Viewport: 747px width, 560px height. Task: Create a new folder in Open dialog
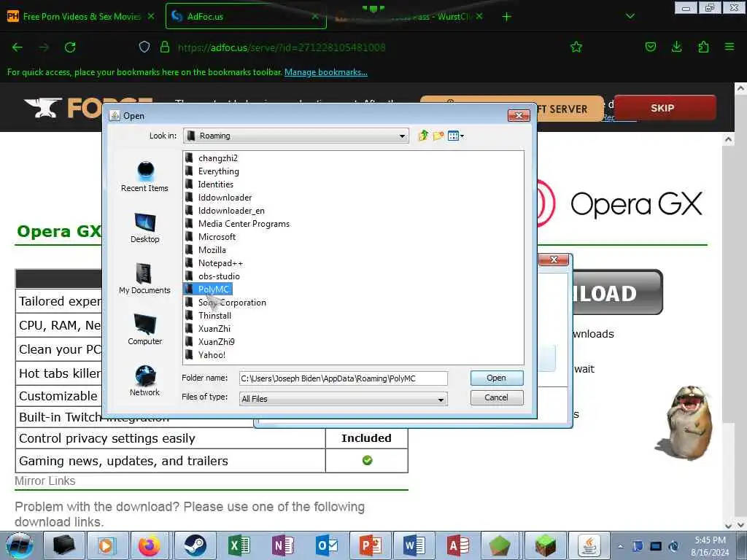pos(438,136)
